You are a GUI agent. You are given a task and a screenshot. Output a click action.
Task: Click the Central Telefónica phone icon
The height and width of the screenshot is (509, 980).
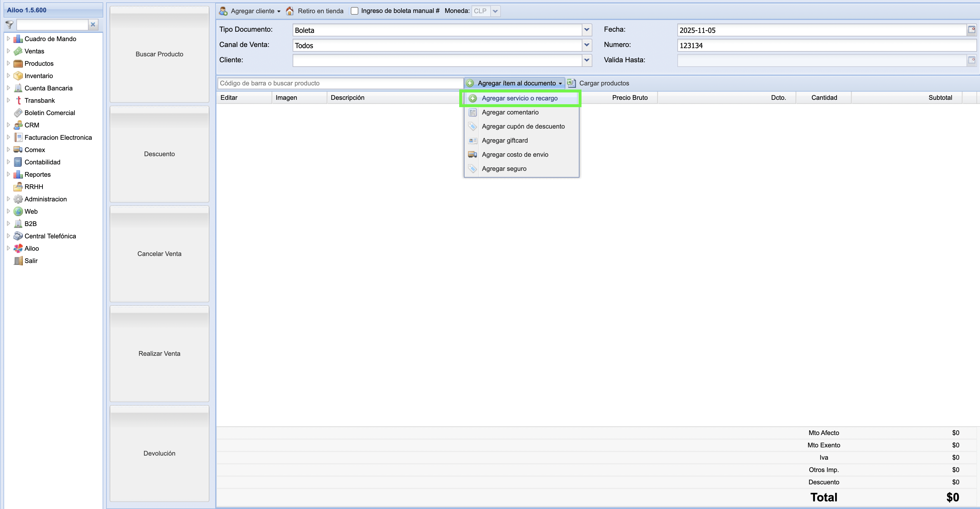coord(18,236)
